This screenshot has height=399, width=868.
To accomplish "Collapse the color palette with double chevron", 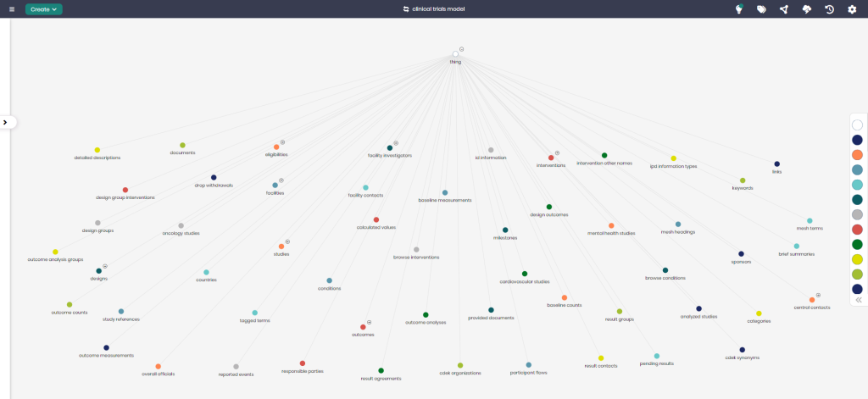I will 859,300.
